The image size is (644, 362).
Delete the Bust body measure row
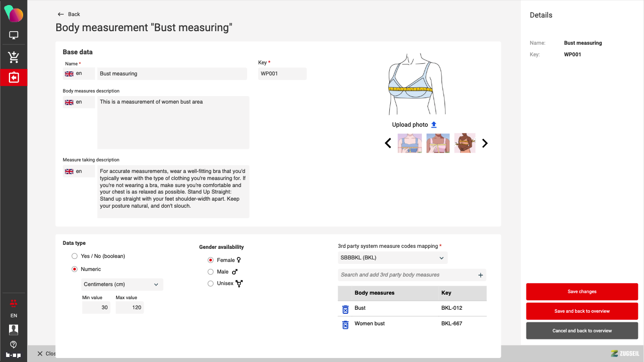[x=345, y=309]
